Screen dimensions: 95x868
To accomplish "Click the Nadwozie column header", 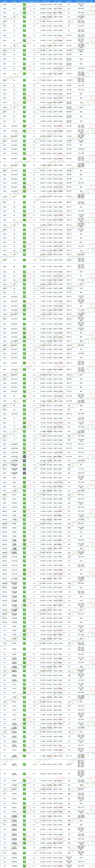I will pos(69,1).
